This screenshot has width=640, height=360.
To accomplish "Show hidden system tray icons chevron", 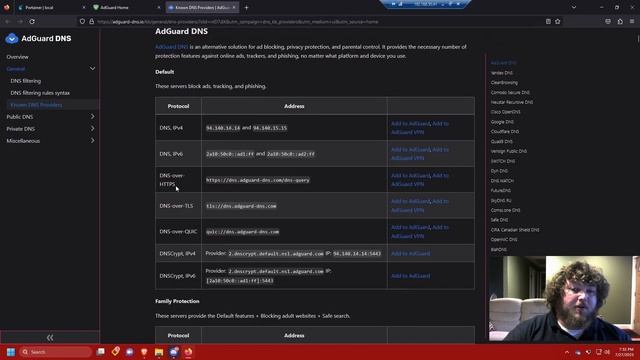I will (x=567, y=352).
